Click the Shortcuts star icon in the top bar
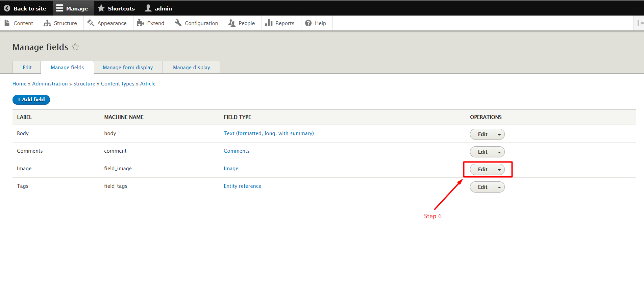This screenshot has width=644, height=303. pos(101,8)
